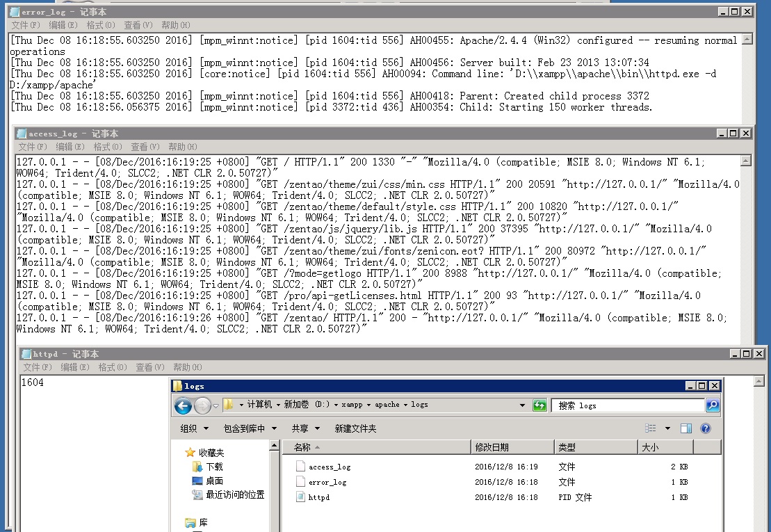Image resolution: width=771 pixels, height=532 pixels.
Task: Open 编辑(E) menu in error_log Notepad
Action: (x=63, y=25)
